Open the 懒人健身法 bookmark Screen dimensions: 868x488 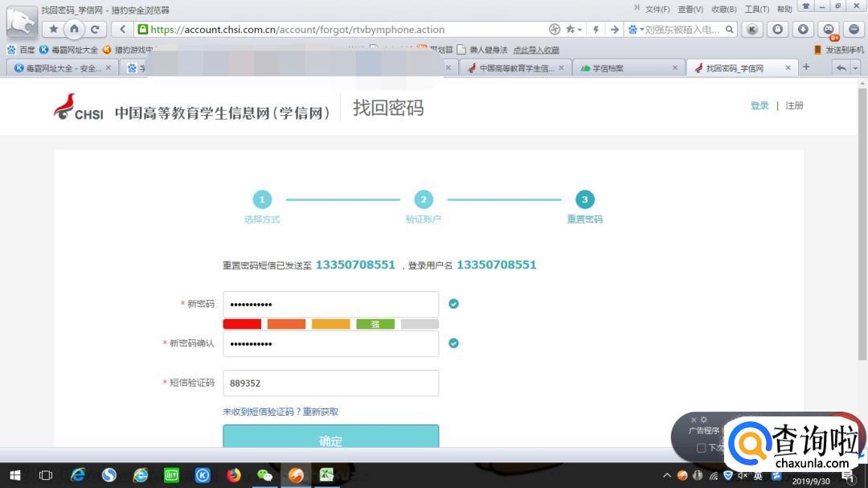(482, 50)
